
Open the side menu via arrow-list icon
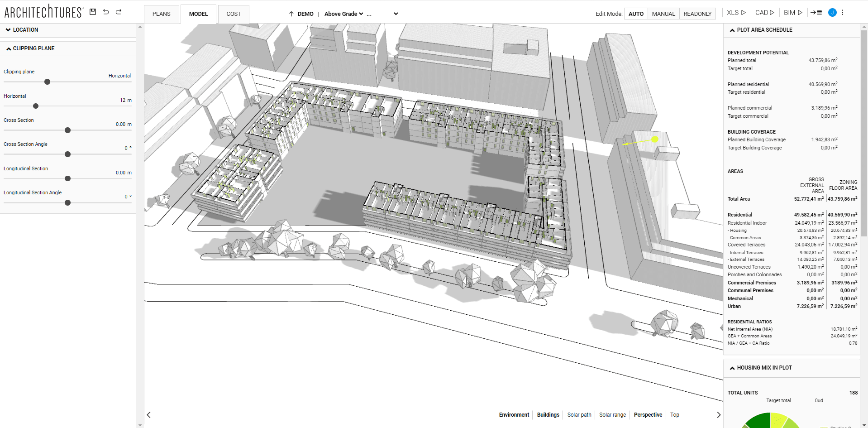[816, 12]
